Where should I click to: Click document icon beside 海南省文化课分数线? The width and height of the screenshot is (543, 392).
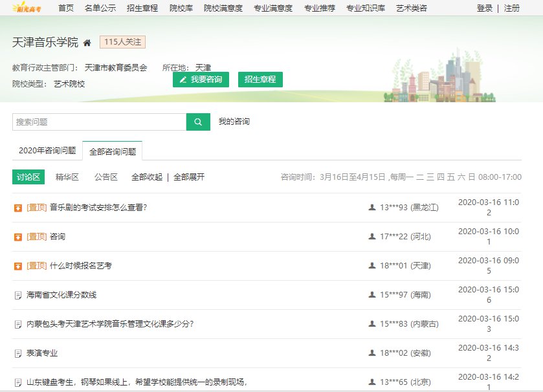click(18, 295)
